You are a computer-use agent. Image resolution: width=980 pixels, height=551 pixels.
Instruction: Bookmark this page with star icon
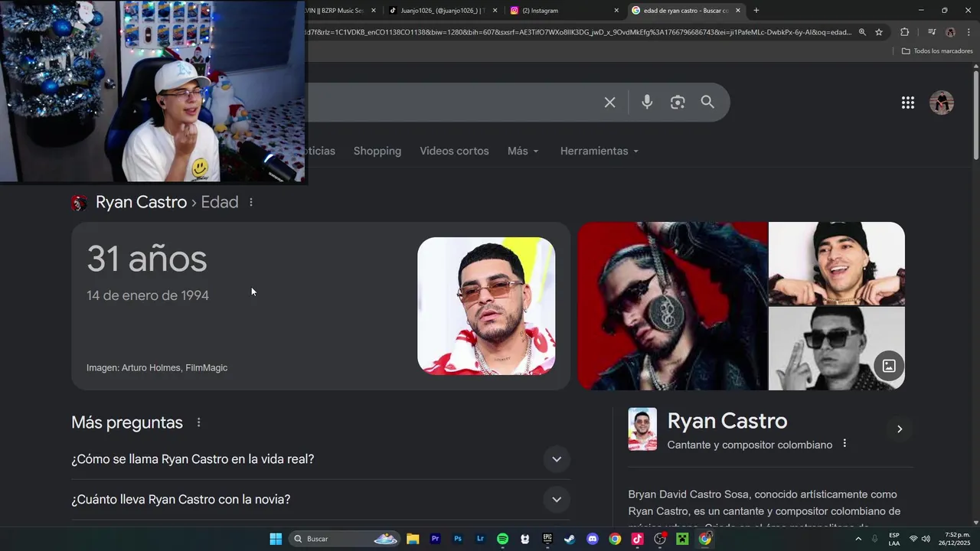point(879,32)
